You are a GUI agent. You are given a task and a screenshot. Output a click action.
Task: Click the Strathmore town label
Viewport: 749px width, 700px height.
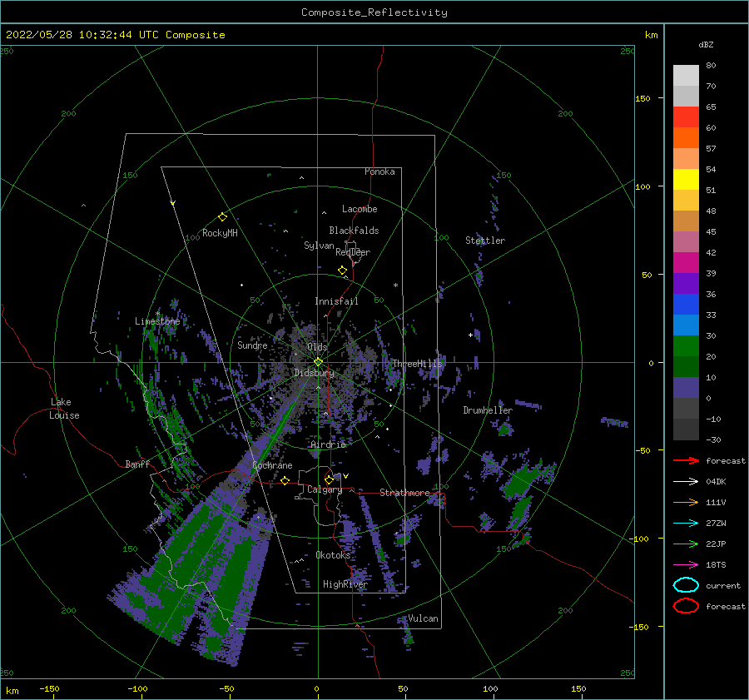pos(404,493)
